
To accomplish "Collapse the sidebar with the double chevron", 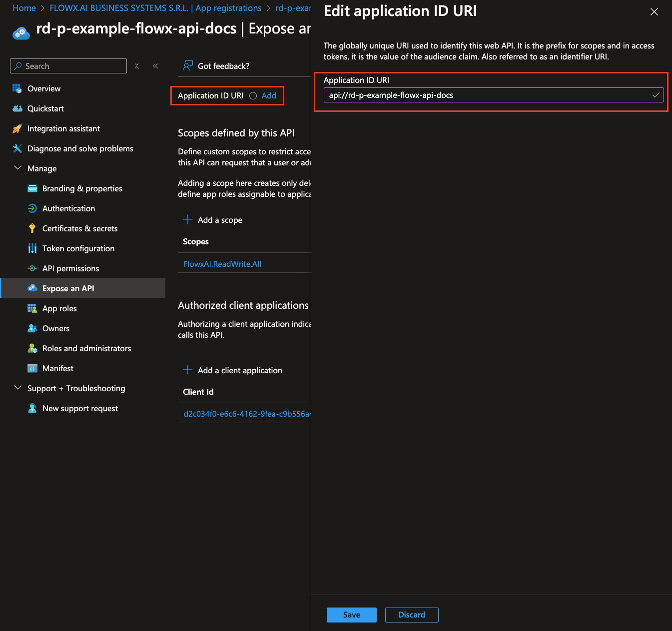I will click(x=155, y=66).
